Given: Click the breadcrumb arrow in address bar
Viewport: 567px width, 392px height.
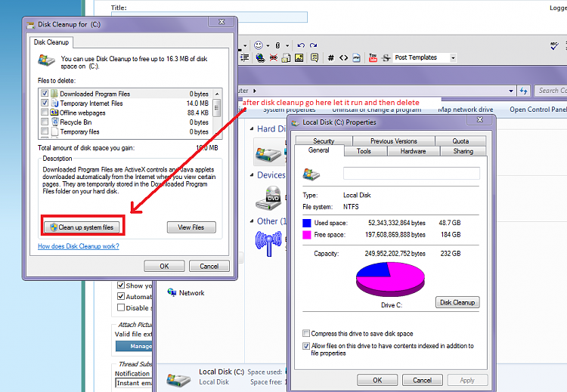Looking at the screenshot, I should tap(255, 91).
